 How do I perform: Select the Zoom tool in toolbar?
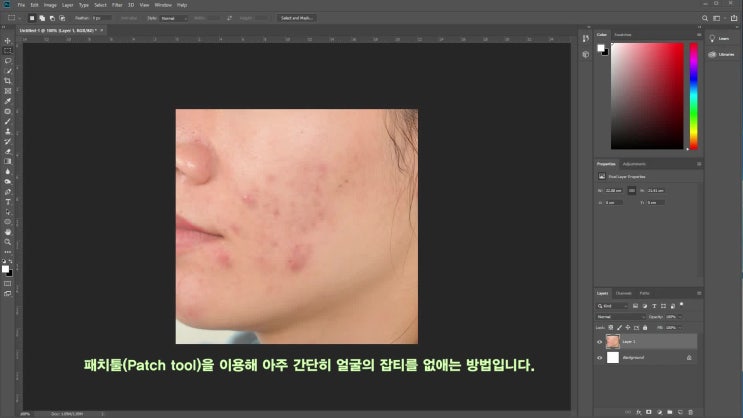(8, 242)
